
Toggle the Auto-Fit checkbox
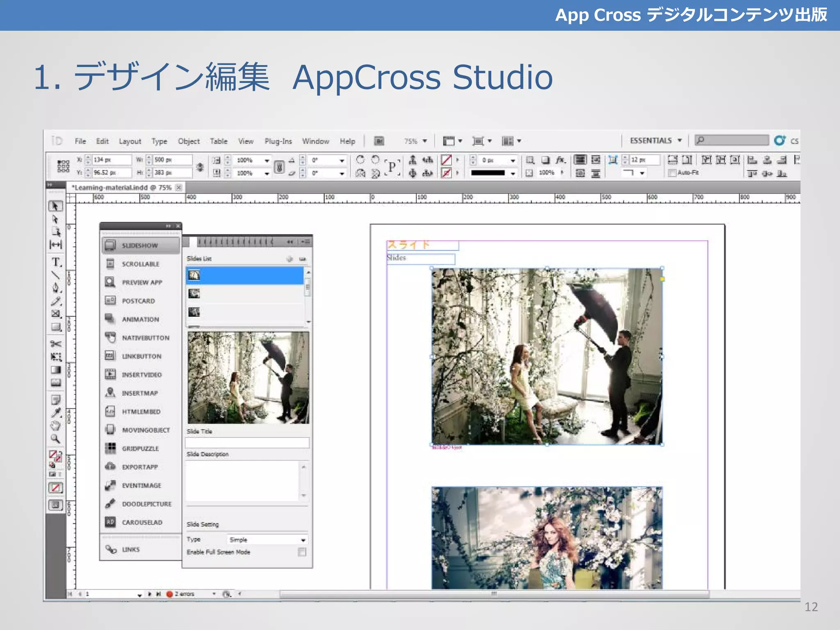pyautogui.click(x=672, y=173)
